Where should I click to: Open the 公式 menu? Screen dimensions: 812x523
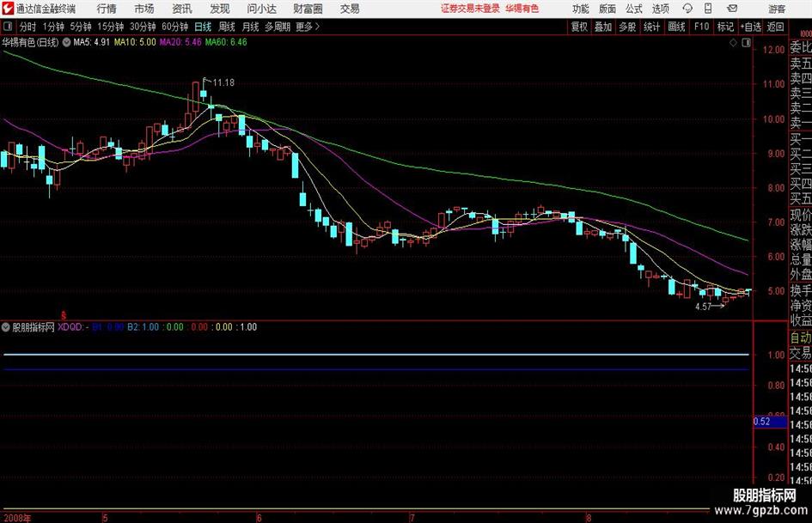point(633,9)
